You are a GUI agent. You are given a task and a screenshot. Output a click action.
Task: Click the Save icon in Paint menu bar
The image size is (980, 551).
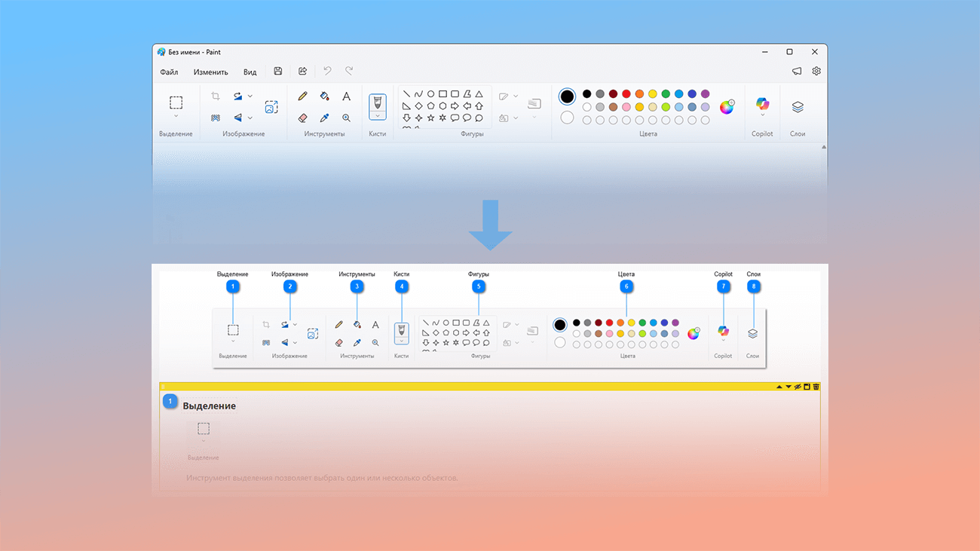pyautogui.click(x=278, y=72)
